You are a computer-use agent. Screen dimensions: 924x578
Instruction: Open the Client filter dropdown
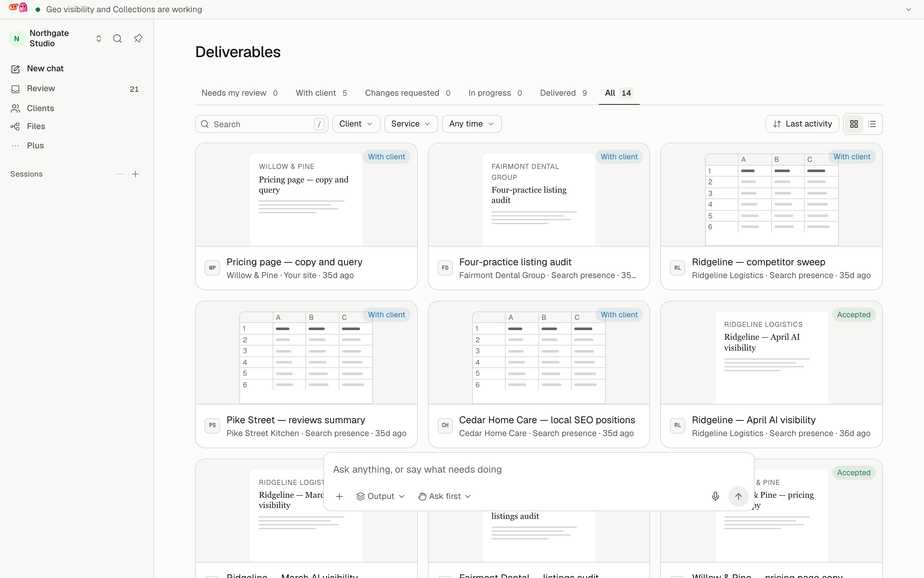[x=356, y=124]
